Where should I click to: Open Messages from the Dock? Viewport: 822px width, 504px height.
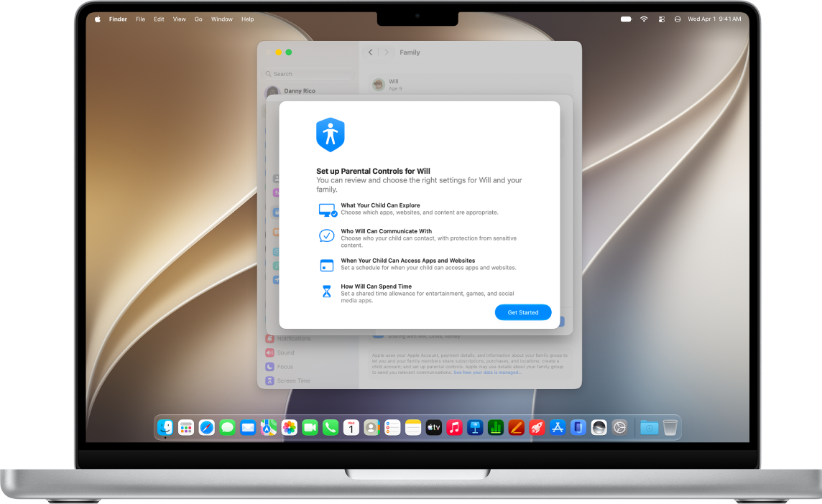[x=228, y=427]
